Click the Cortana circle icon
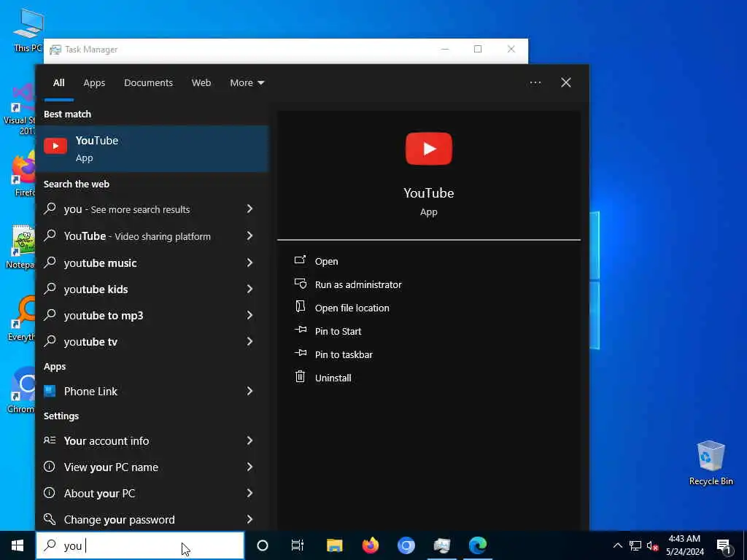 262,545
